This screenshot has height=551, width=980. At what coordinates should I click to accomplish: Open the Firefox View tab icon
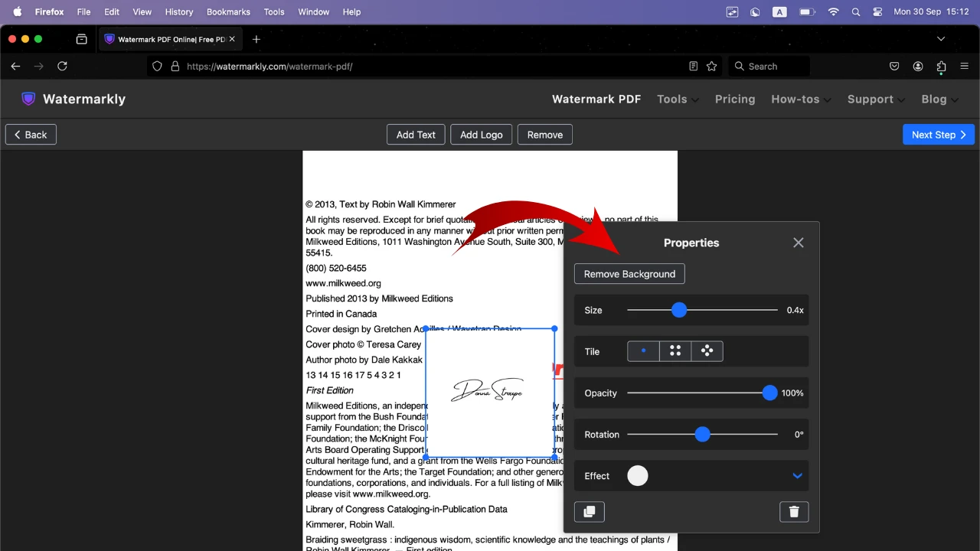click(82, 39)
